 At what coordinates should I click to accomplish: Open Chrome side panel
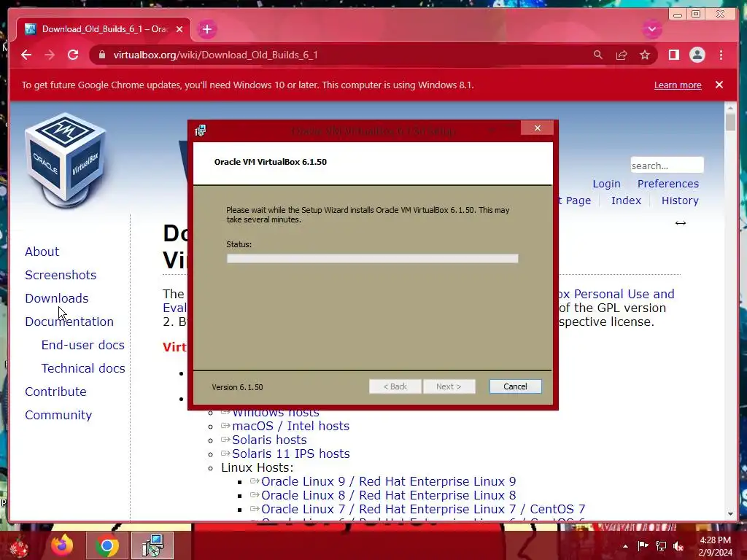pyautogui.click(x=673, y=55)
